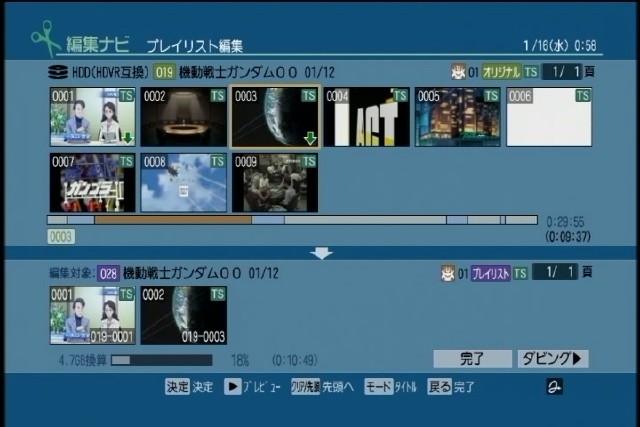Click the purple プレイリスト badge
The image size is (640, 427).
tap(491, 273)
